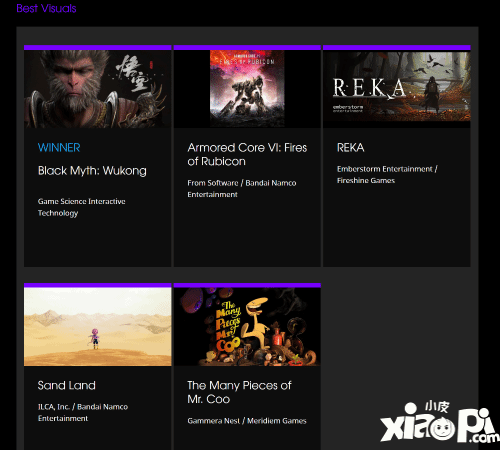Click Game Science Interactive Technology developer text

click(x=82, y=207)
